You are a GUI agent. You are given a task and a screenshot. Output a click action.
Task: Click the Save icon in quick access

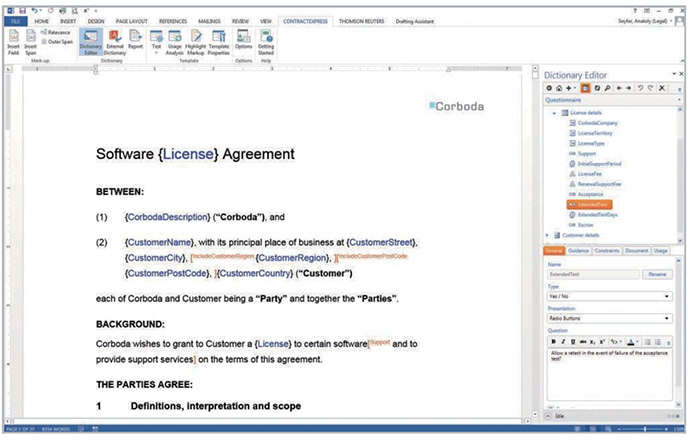click(x=22, y=10)
